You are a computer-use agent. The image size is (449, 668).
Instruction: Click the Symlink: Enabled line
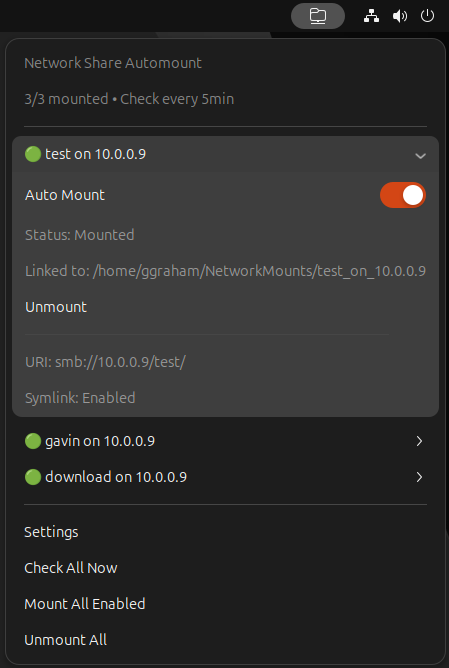pyautogui.click(x=80, y=398)
